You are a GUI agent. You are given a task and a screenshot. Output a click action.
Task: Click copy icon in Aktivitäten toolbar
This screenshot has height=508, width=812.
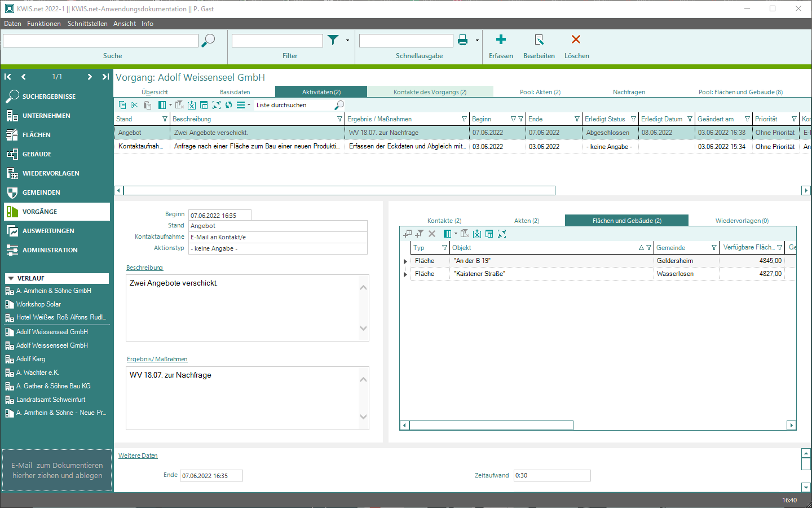[122, 105]
